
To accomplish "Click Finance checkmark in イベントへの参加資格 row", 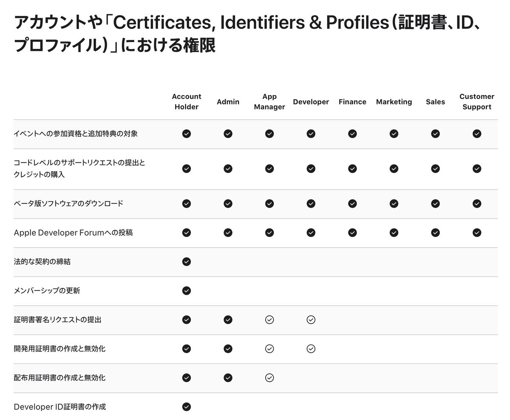I will coord(352,134).
